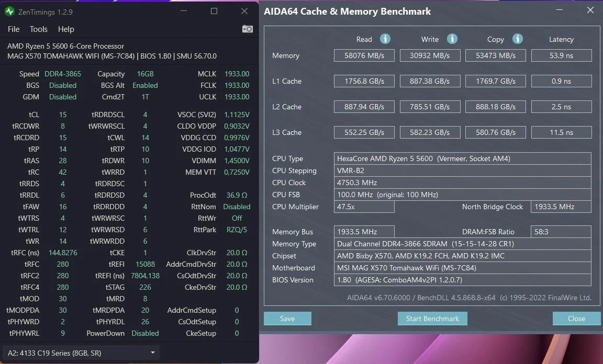
Task: Click the ZenTimings app logo icon
Action: click(x=9, y=12)
